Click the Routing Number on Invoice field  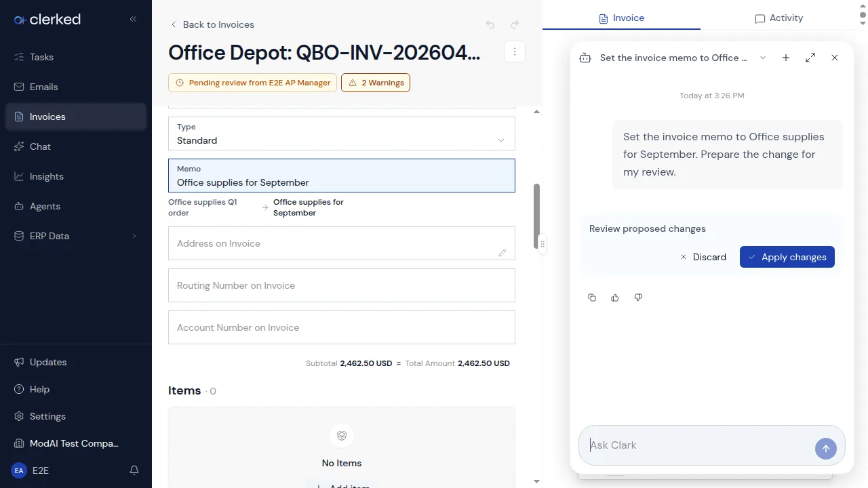click(342, 285)
